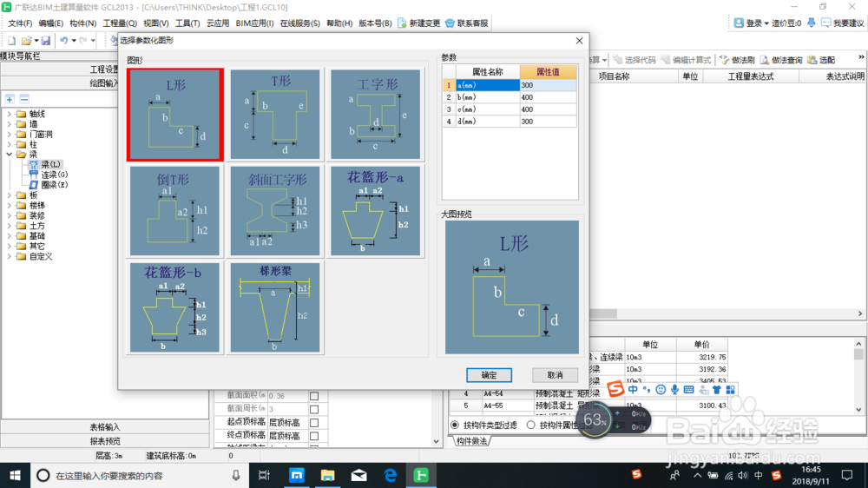Expand the 墙 tree folder
The image size is (868, 488).
click(9, 124)
